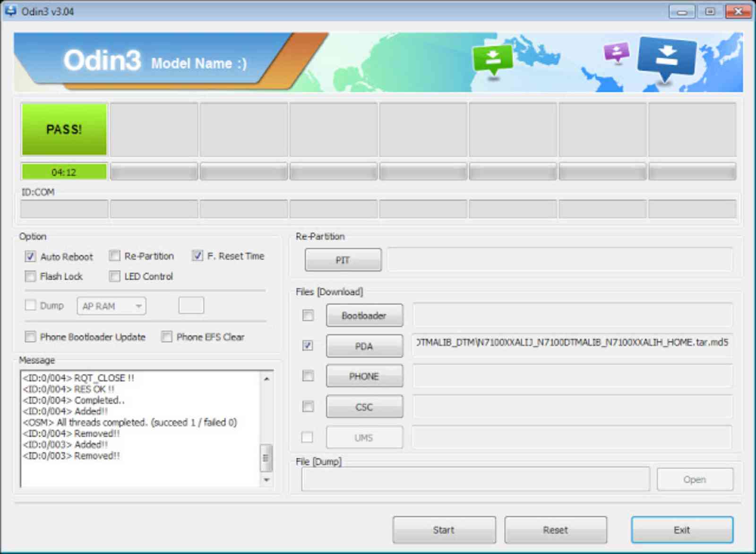This screenshot has height=554, width=756.
Task: Click the Odin3 title bar app icon
Action: click(x=10, y=10)
